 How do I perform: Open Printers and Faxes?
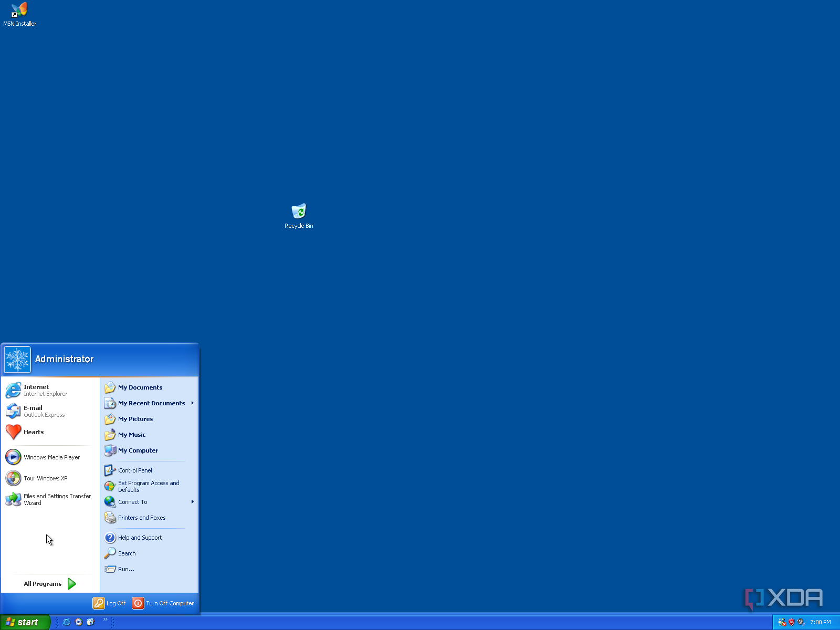[x=150, y=518]
